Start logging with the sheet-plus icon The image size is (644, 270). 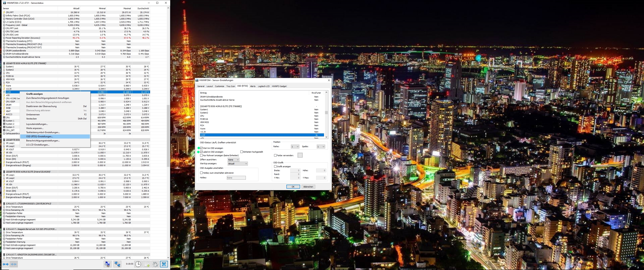tap(147, 264)
